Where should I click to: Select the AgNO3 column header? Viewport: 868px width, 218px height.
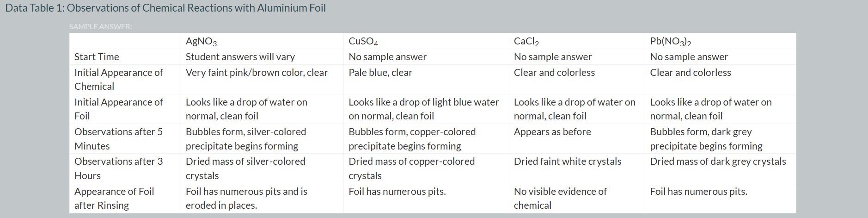(x=201, y=41)
